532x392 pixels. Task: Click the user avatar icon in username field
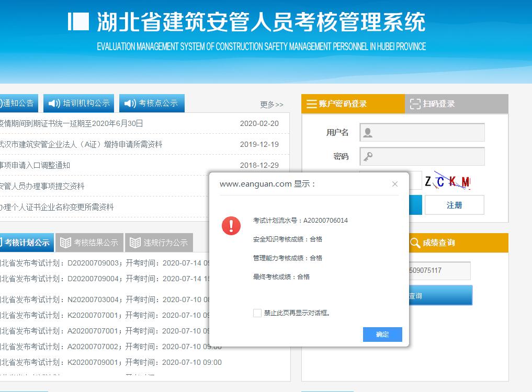click(368, 133)
